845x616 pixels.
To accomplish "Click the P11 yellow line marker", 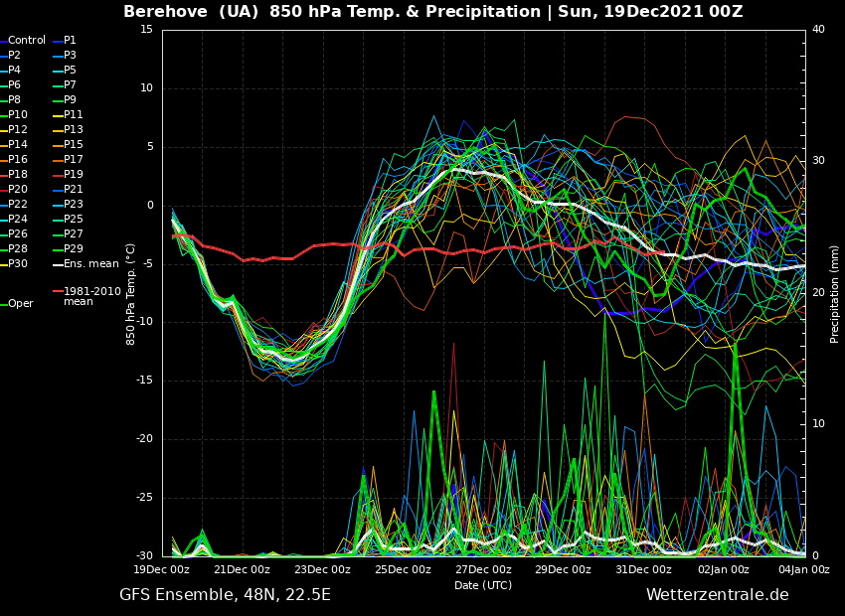I will coord(58,115).
